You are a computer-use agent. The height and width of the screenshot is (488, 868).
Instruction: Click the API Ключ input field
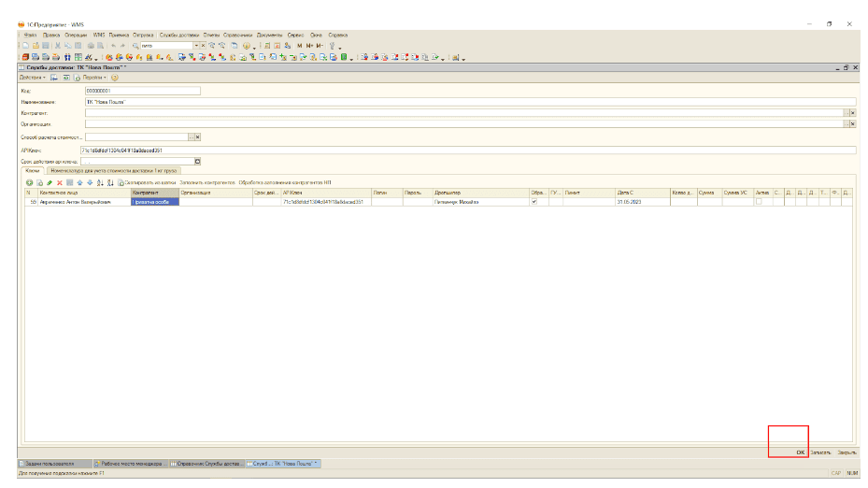pyautogui.click(x=467, y=150)
